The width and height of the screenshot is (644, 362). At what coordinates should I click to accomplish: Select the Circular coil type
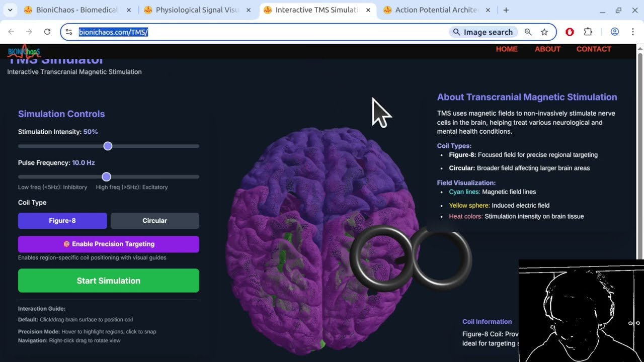pos(155,221)
